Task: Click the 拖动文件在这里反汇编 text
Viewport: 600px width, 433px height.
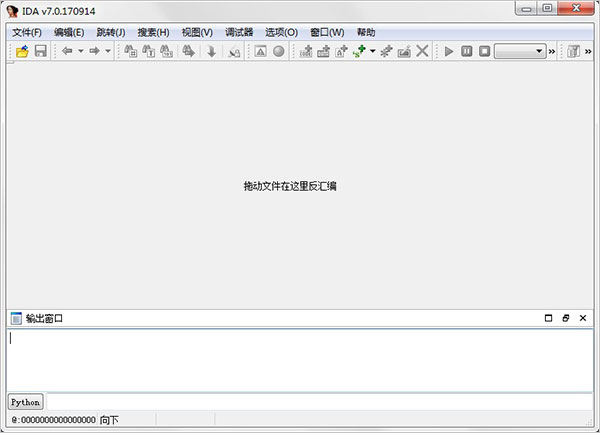Action: click(290, 186)
